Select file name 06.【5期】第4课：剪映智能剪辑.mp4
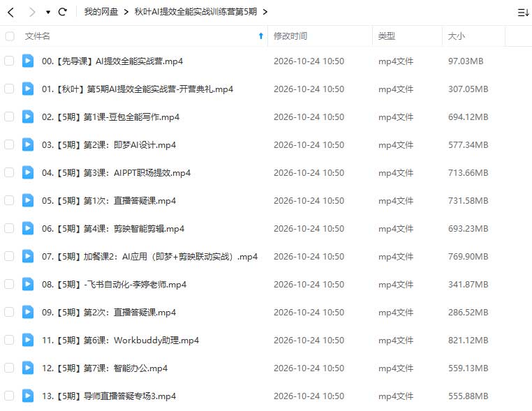 [113, 229]
